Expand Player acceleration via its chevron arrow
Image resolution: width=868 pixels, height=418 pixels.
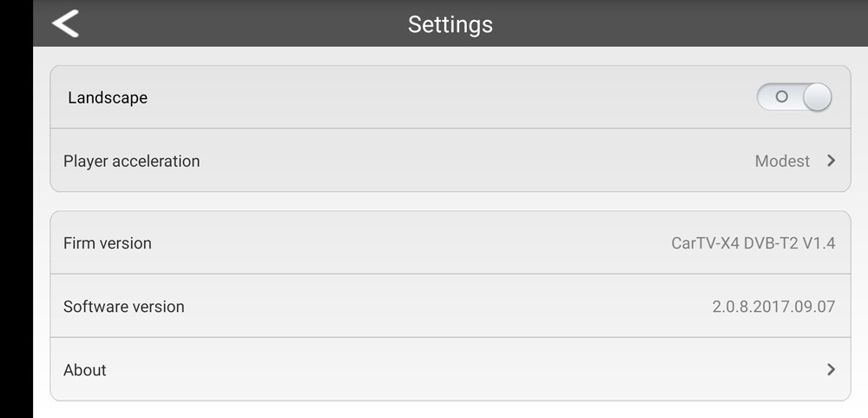click(x=831, y=161)
